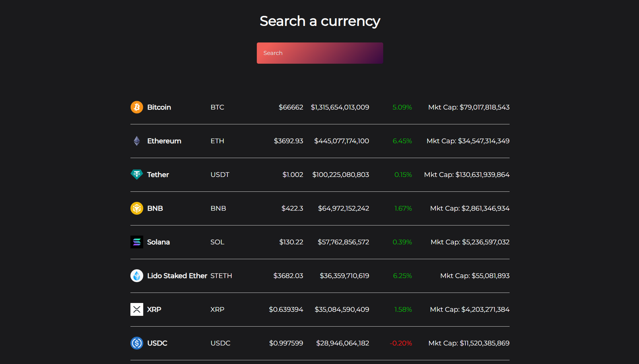Click Bitcoin price $66662

click(x=291, y=107)
